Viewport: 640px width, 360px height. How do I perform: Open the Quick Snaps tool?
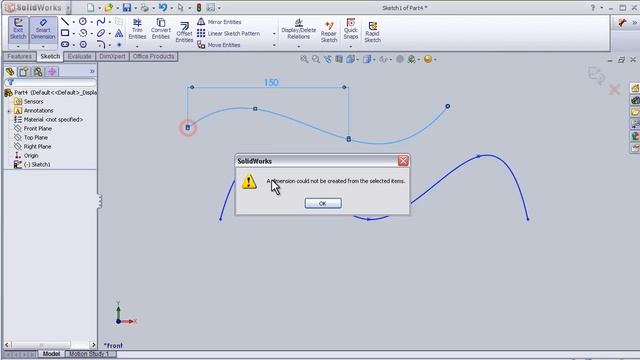pyautogui.click(x=351, y=29)
